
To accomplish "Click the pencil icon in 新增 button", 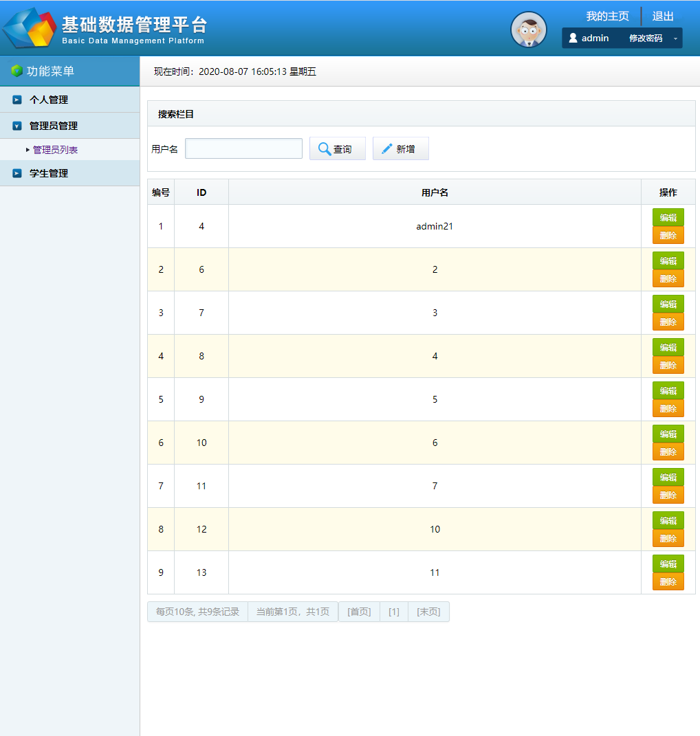I will coord(386,149).
